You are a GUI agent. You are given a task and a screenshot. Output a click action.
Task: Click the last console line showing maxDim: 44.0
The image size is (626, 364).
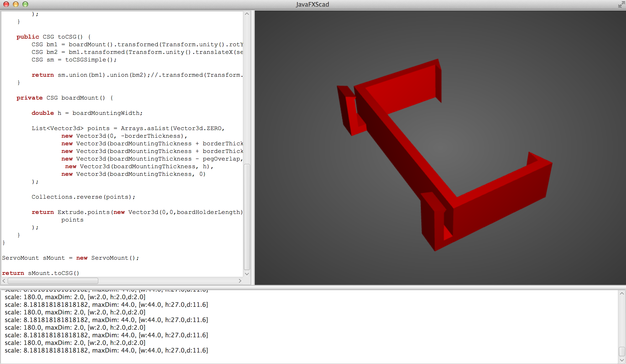(106, 350)
